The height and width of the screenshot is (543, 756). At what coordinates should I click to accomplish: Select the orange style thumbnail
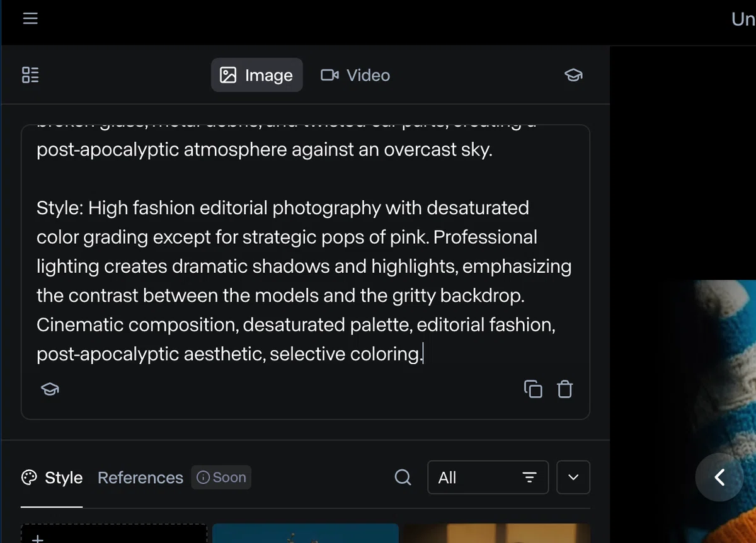497,534
